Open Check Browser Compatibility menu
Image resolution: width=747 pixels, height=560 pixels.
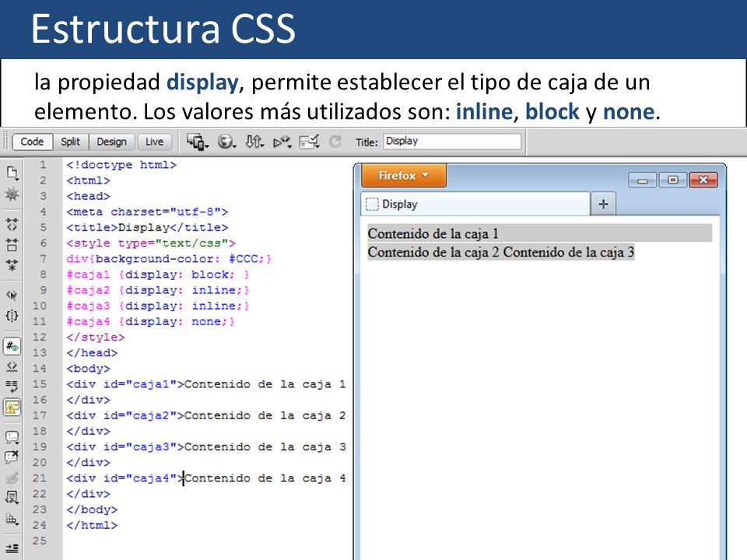click(309, 142)
